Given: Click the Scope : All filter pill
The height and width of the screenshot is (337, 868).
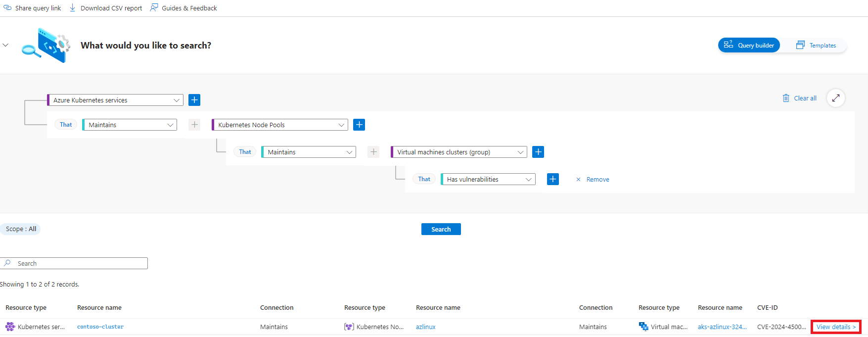Looking at the screenshot, I should click(21, 229).
